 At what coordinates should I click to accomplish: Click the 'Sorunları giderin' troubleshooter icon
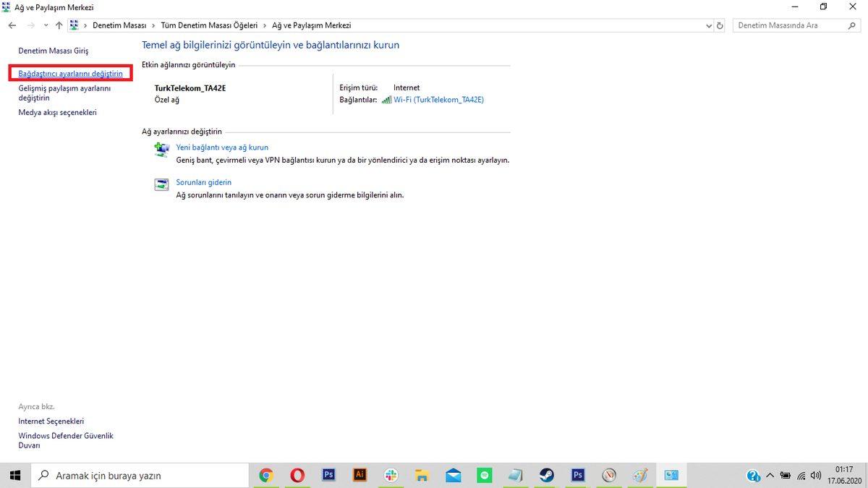161,184
